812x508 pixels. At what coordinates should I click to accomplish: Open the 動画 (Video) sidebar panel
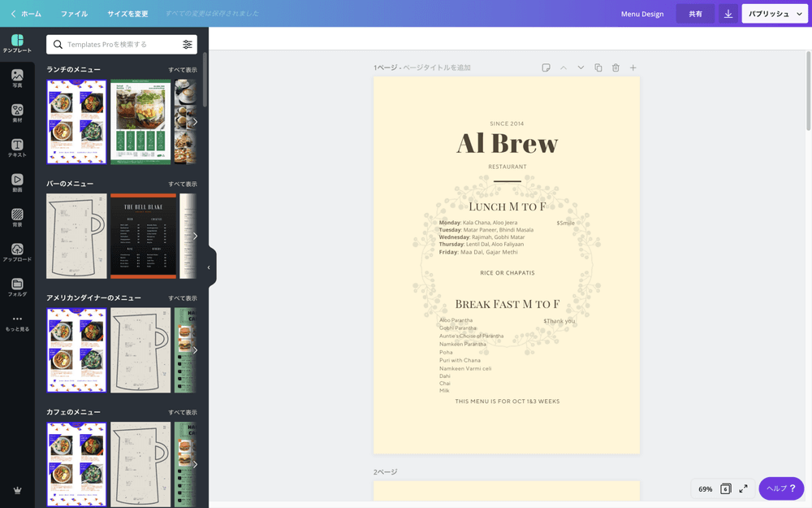point(17,184)
